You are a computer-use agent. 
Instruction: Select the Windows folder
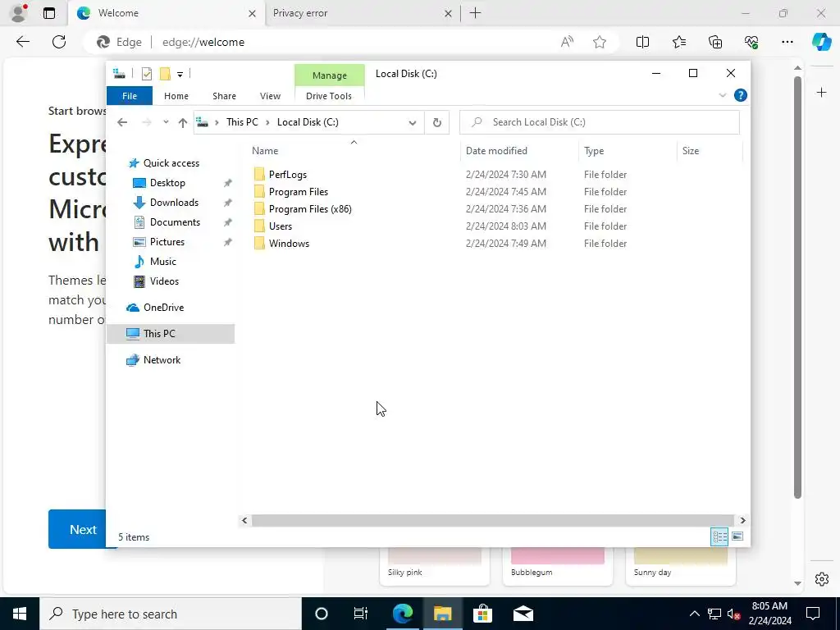click(x=289, y=243)
